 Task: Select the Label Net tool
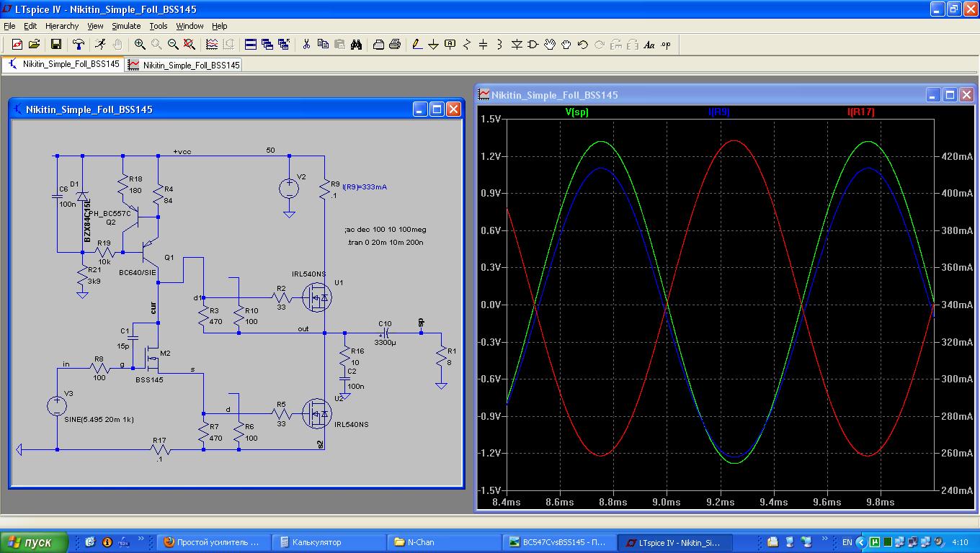point(450,45)
